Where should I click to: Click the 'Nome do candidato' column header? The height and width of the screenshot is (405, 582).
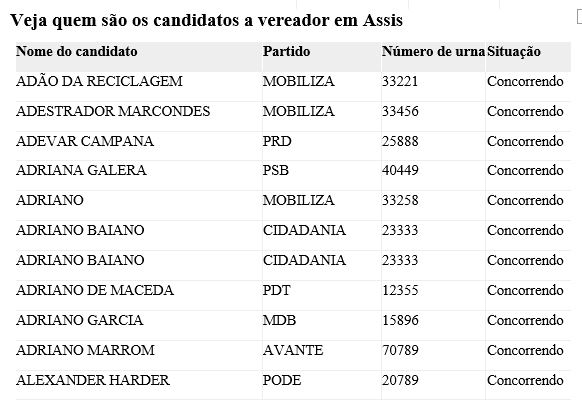pyautogui.click(x=76, y=51)
